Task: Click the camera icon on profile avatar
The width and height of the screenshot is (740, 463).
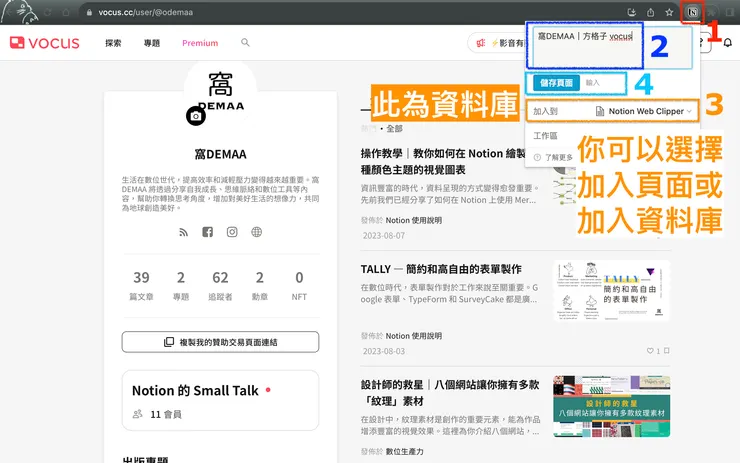Action: 196,116
